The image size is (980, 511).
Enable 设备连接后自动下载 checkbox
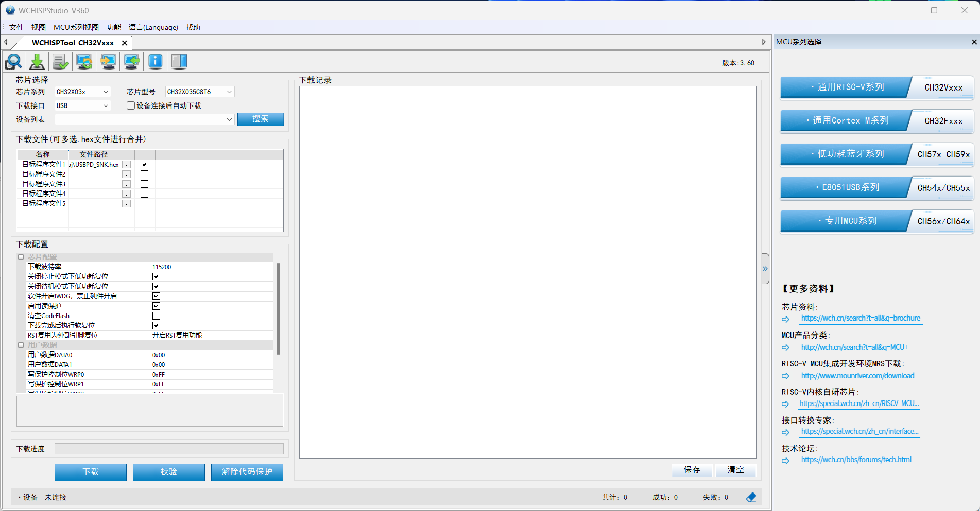pos(130,105)
